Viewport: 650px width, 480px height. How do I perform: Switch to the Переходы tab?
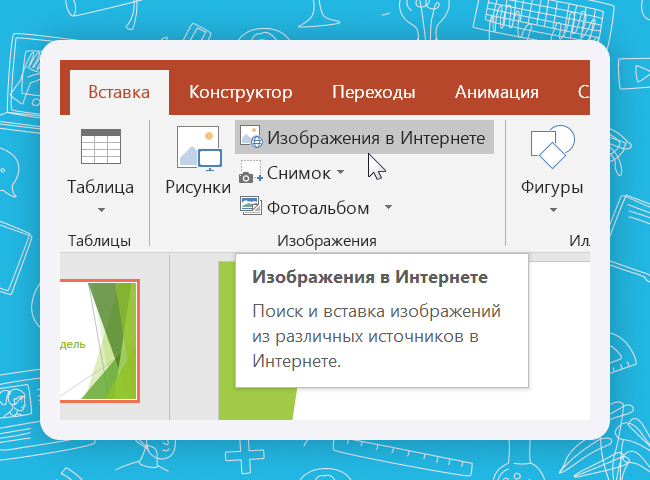[374, 92]
